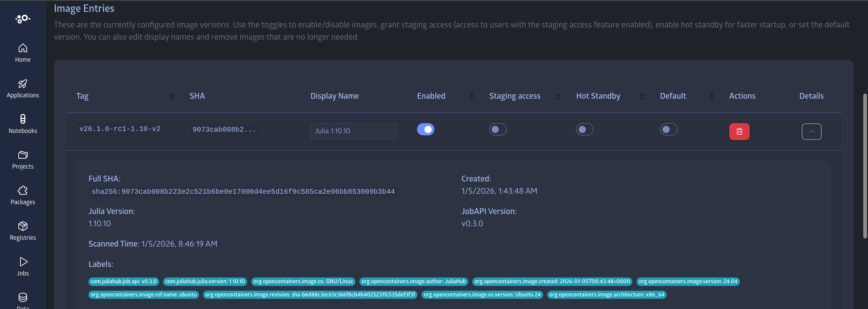Screen dimensions: 868x309
Task: Open the Home page icon
Action: (23, 48)
